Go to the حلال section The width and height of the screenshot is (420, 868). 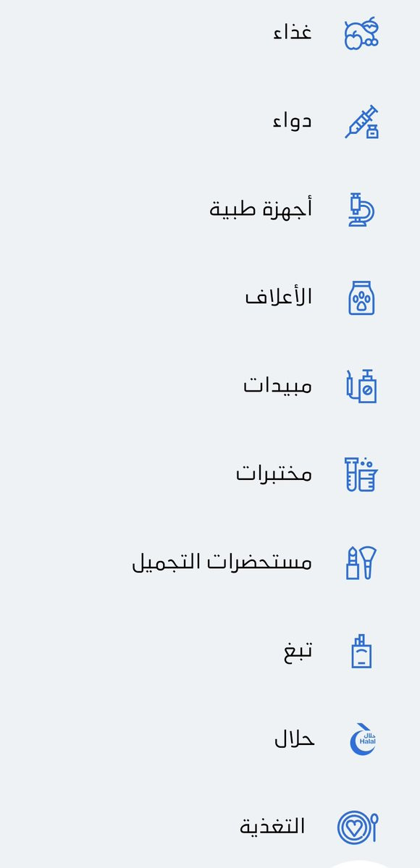click(294, 739)
